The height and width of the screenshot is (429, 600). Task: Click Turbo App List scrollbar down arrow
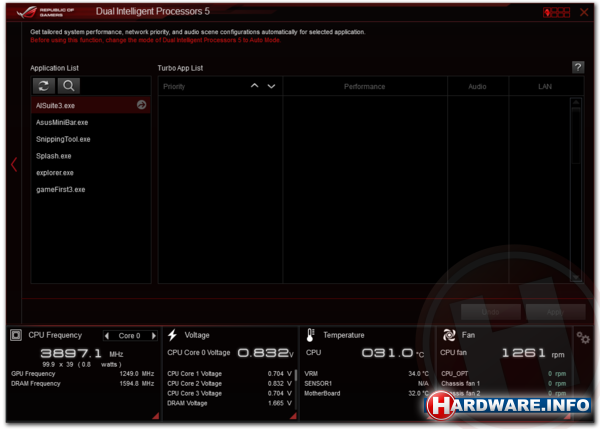(x=576, y=277)
